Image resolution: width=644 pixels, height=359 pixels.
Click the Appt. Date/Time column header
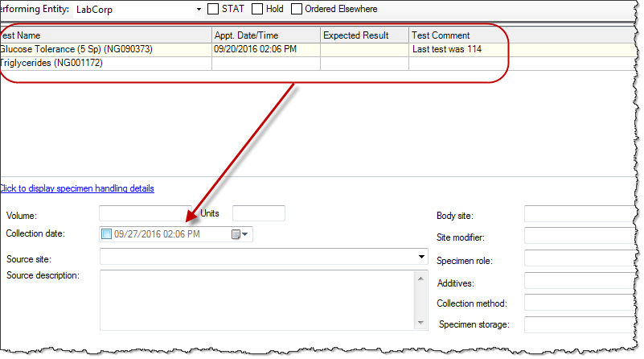point(266,35)
